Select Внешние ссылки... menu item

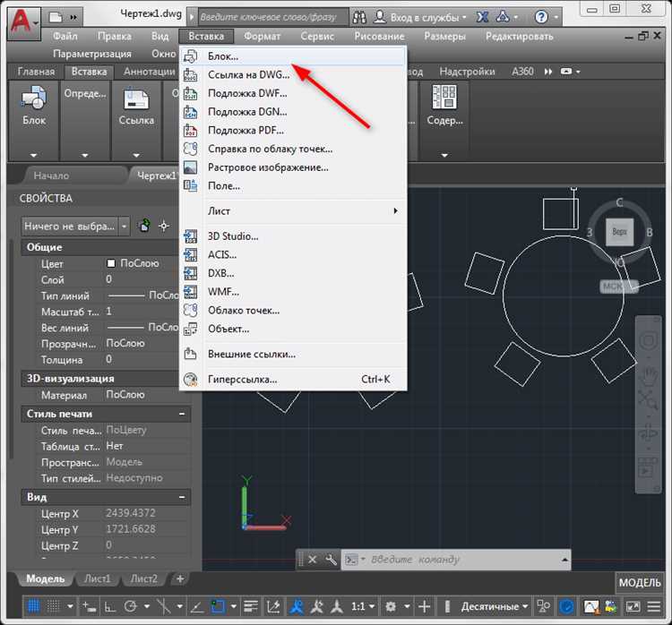point(293,354)
